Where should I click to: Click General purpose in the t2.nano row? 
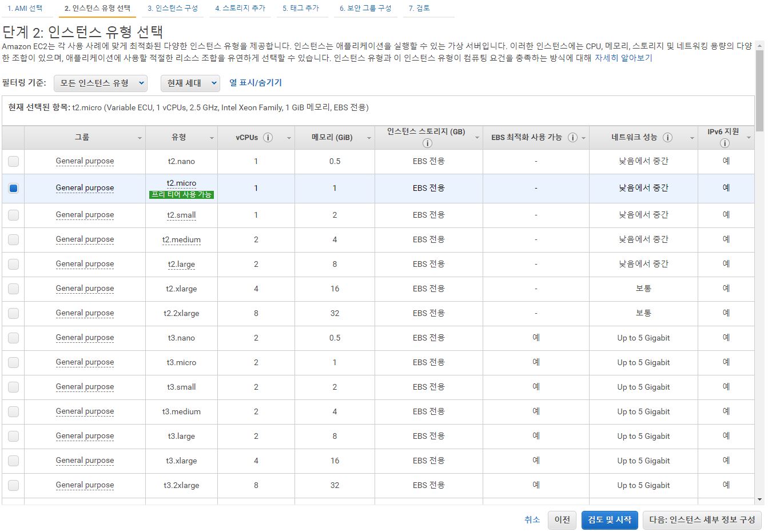coord(85,161)
